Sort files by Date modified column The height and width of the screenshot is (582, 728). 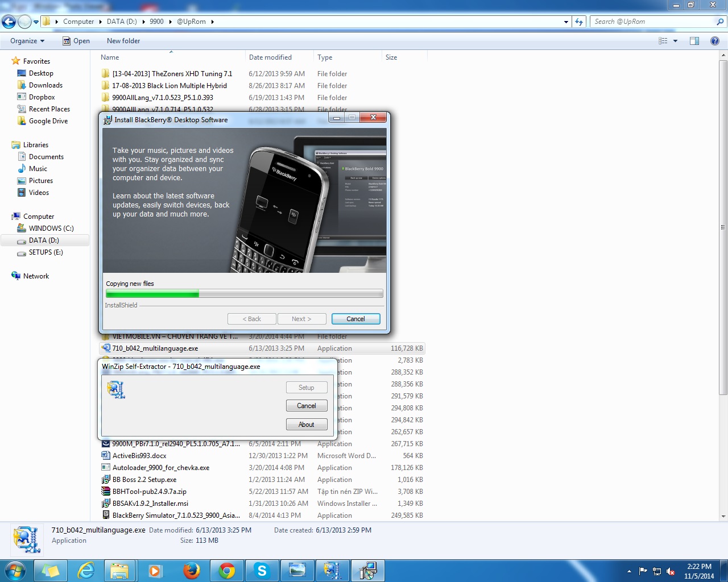tap(270, 57)
